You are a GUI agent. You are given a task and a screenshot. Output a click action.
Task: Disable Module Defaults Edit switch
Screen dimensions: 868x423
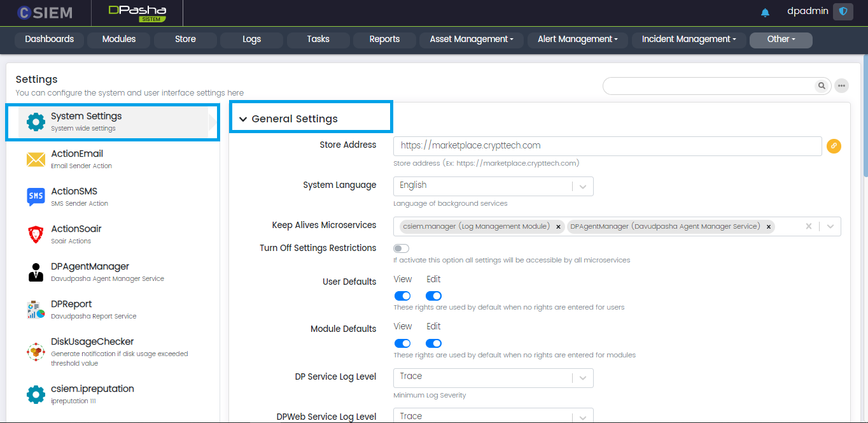tap(433, 343)
